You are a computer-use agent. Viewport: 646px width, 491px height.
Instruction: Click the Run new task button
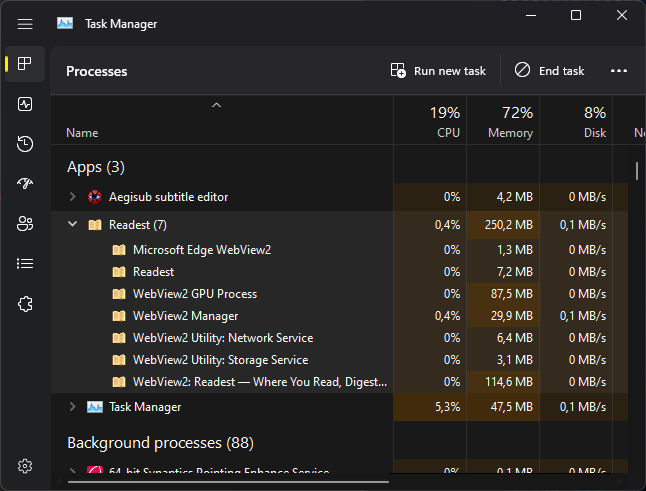tap(438, 71)
